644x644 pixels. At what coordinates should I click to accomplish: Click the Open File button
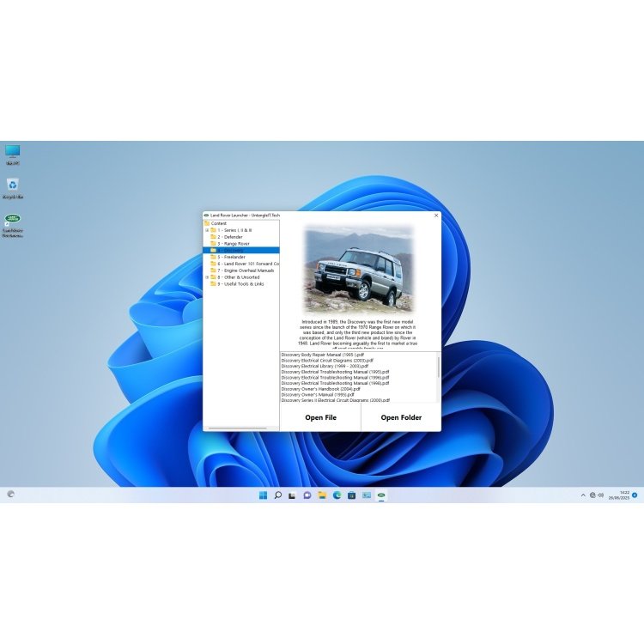click(320, 417)
